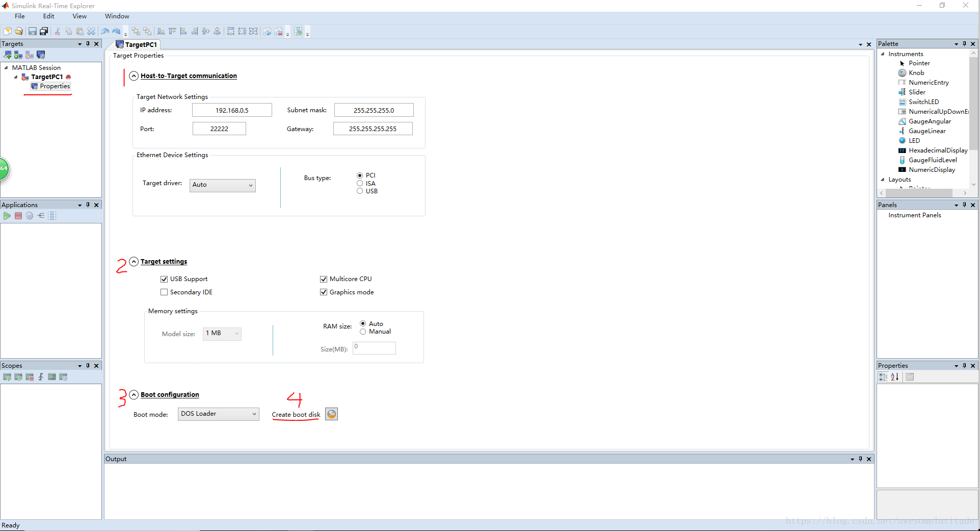Select the PCI bus type radio button
This screenshot has height=531, width=980.
click(360, 175)
